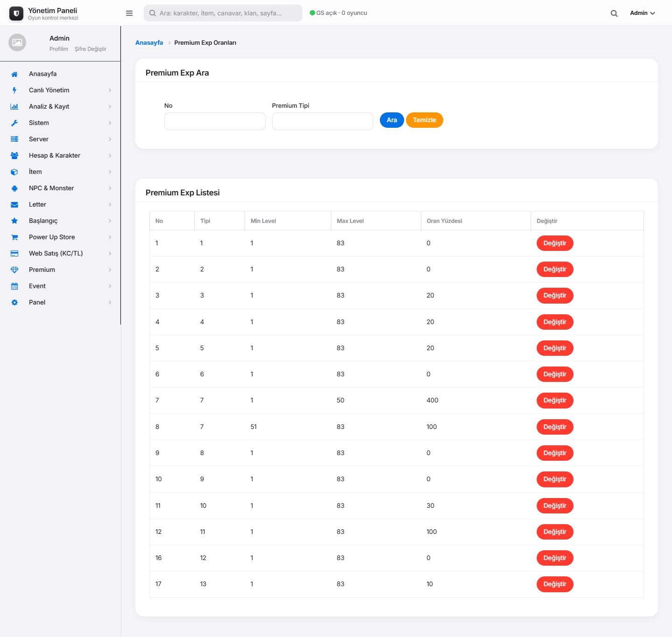Click the Web Satış credit card icon
672x637 pixels.
click(x=14, y=254)
